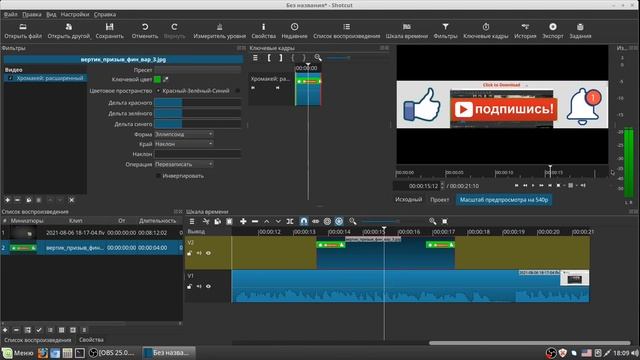This screenshot has height=360, width=640.
Task: Click the Ключевой цвет green swatch
Action: pos(158,80)
